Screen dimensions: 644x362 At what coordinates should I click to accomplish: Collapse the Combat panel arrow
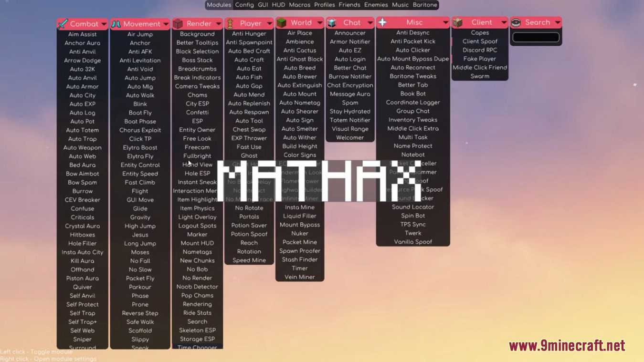103,24
